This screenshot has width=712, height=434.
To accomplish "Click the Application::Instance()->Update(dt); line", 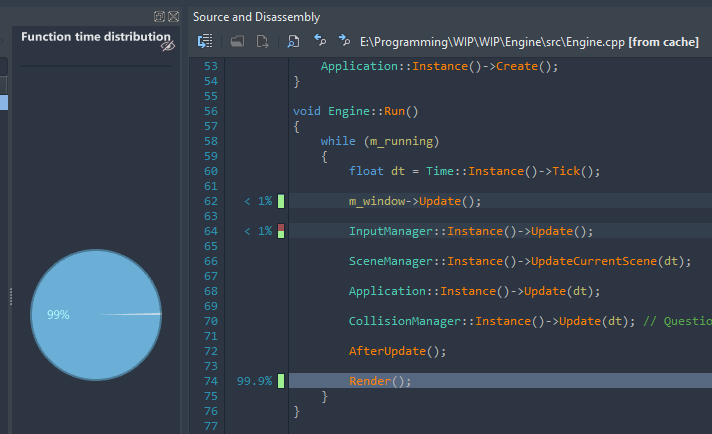I will click(x=475, y=291).
